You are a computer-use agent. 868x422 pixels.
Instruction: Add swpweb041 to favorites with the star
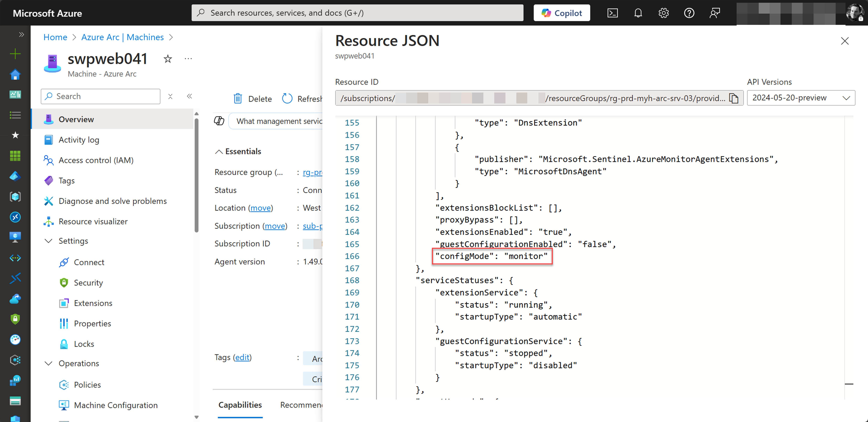[x=168, y=59]
